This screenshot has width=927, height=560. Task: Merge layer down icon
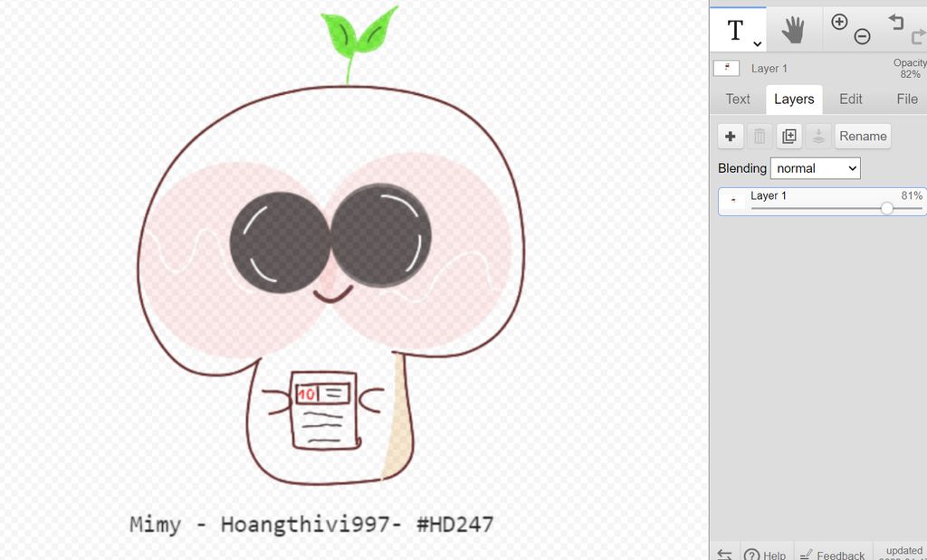[x=818, y=137]
